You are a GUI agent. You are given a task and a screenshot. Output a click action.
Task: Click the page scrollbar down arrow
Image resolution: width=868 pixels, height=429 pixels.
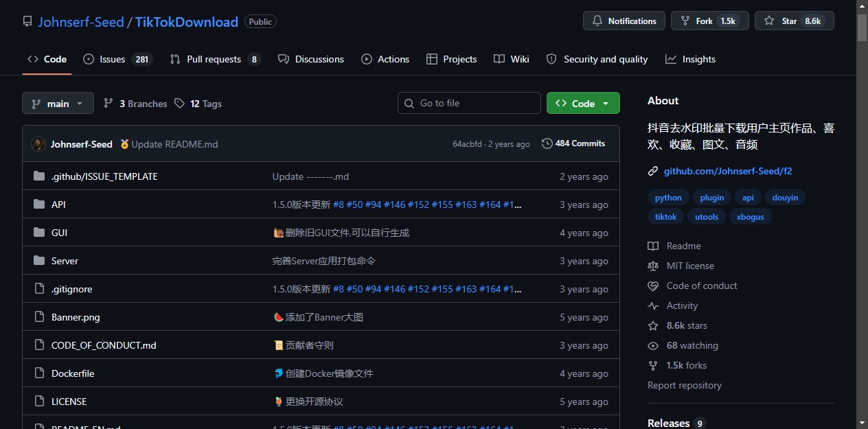863,423
